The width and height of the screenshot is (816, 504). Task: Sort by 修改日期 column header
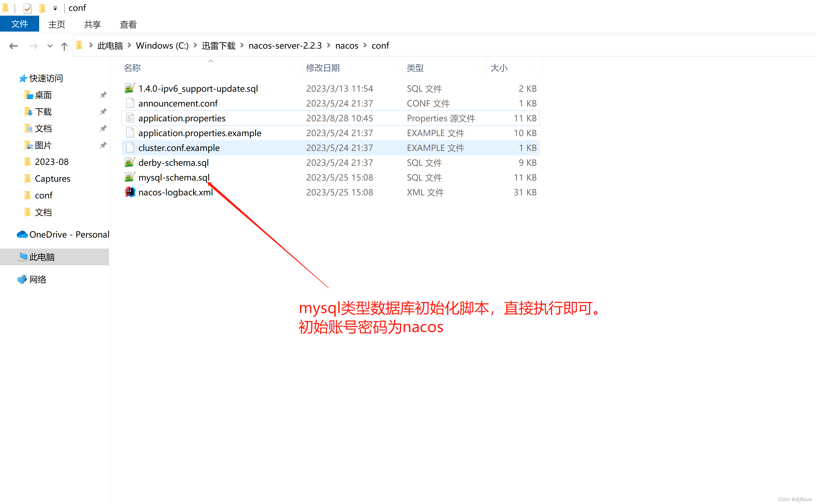point(323,68)
